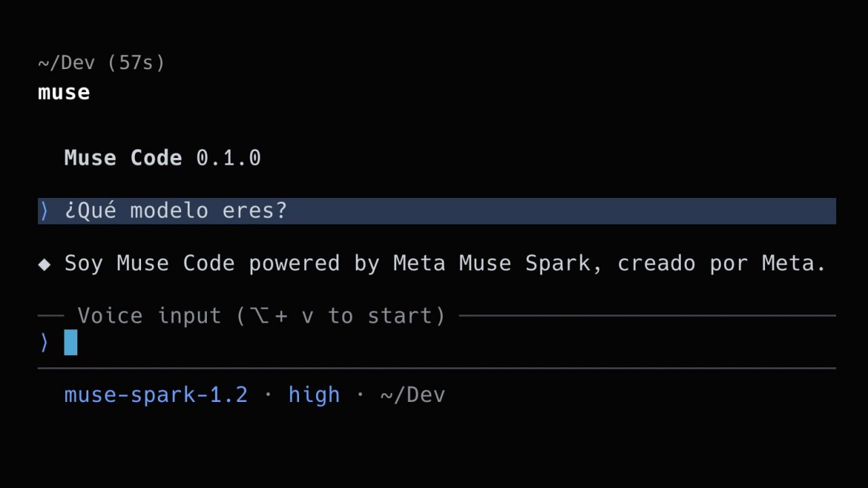Click the Muse Code title text

pyautogui.click(x=123, y=158)
